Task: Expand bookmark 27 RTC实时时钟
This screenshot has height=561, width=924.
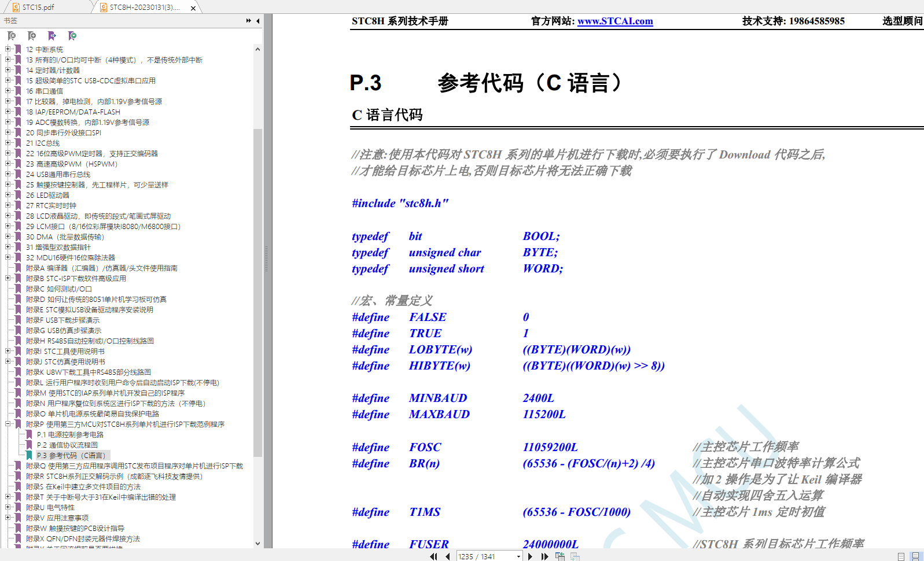Action: tap(8, 205)
